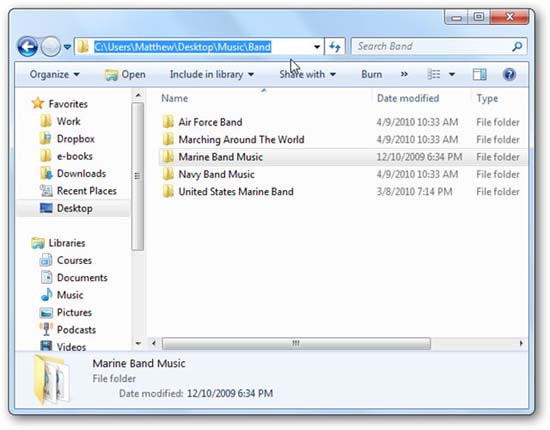This screenshot has height=430, width=550.
Task: Open the Podcasts library icon
Action: tap(46, 330)
